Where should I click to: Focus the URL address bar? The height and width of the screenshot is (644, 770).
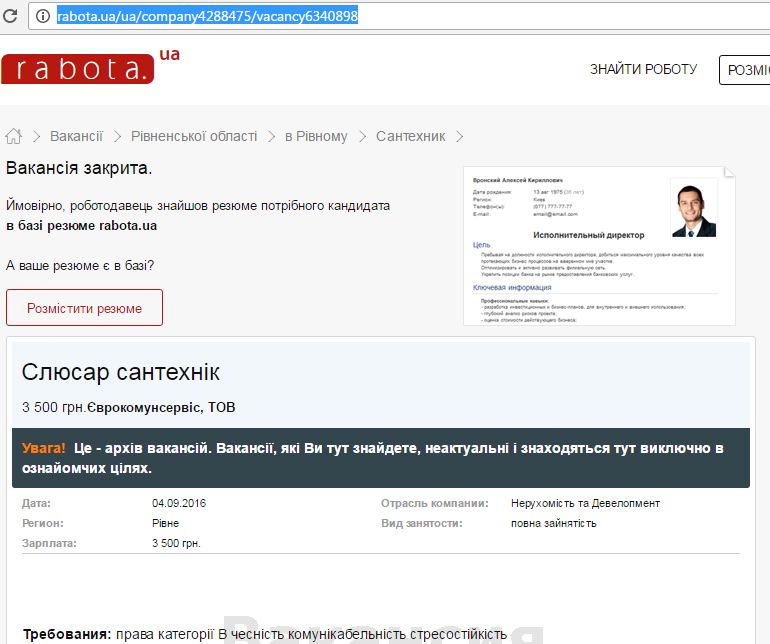click(x=400, y=16)
